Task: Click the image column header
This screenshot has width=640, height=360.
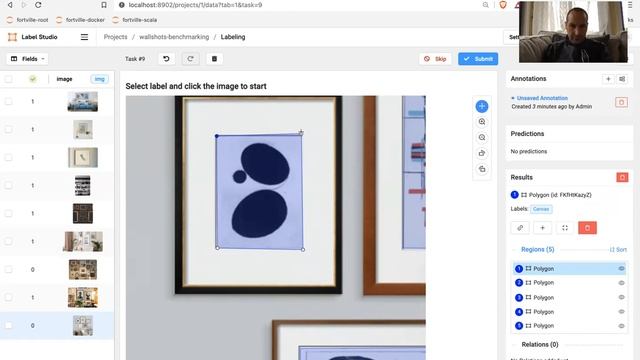Action: 64,79
